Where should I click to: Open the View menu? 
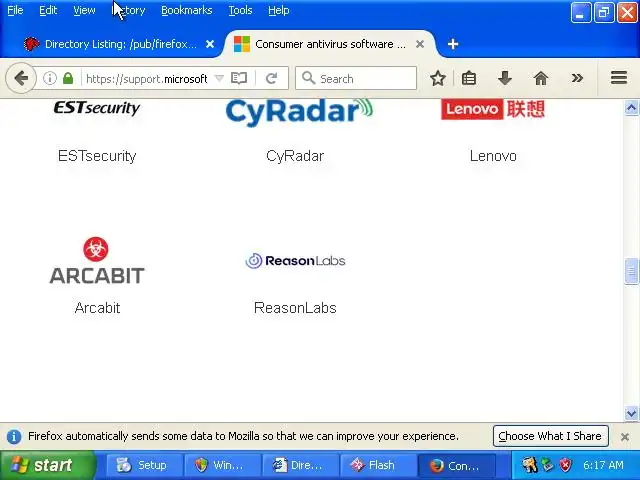pos(84,10)
